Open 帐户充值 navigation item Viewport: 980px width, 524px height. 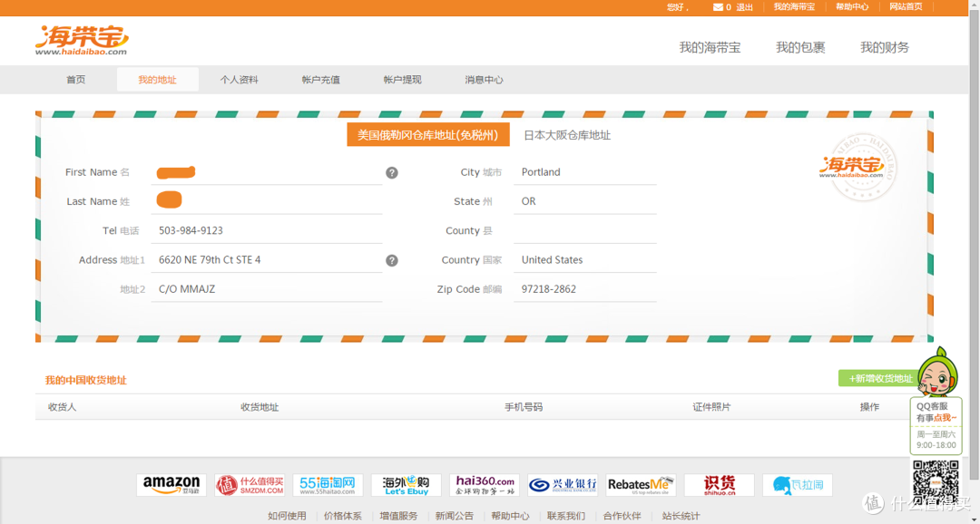point(320,80)
